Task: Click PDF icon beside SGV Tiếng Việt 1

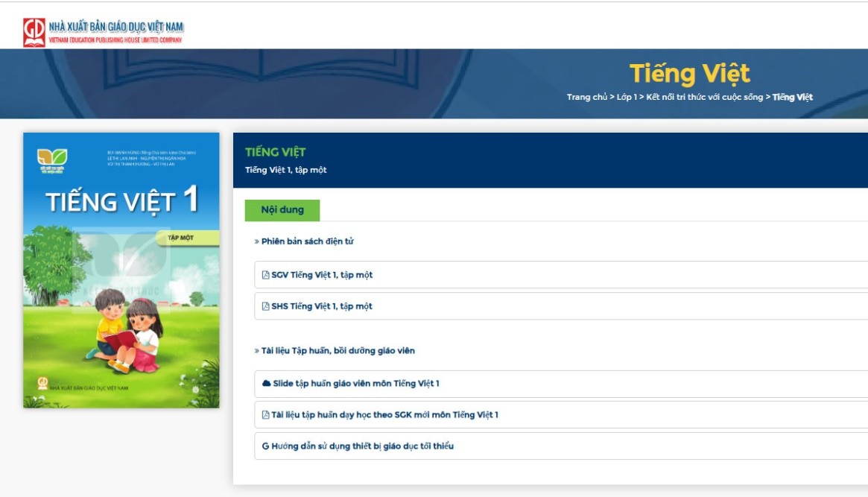Action: pyautogui.click(x=265, y=275)
